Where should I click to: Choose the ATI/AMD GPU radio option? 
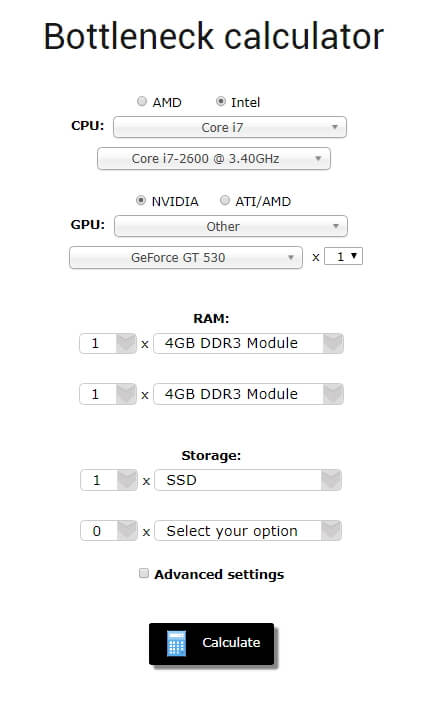pyautogui.click(x=225, y=200)
